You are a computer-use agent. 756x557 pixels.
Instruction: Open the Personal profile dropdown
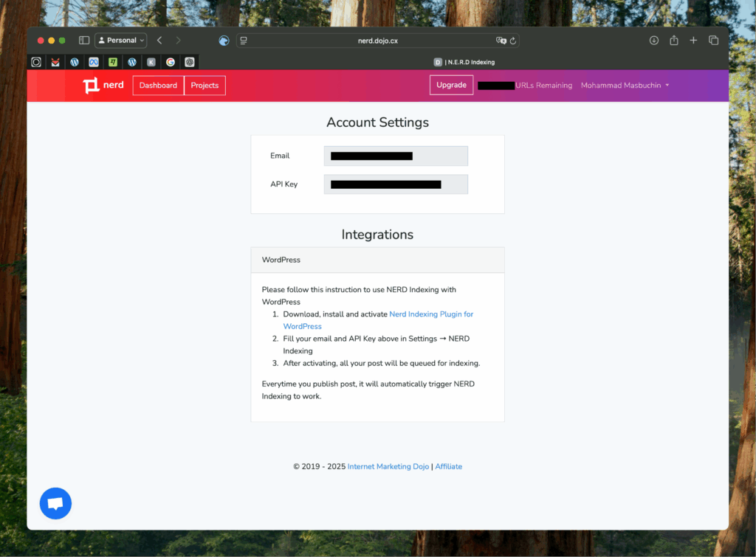click(x=121, y=41)
